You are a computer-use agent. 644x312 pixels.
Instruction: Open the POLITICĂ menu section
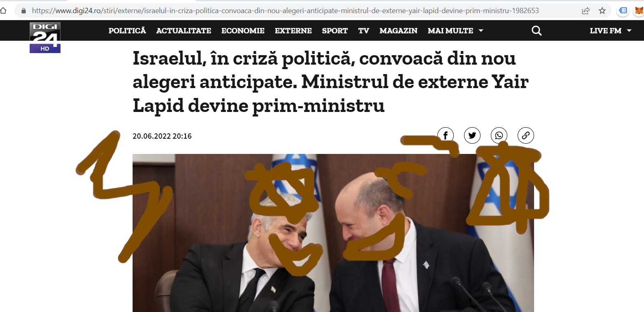[x=127, y=31]
